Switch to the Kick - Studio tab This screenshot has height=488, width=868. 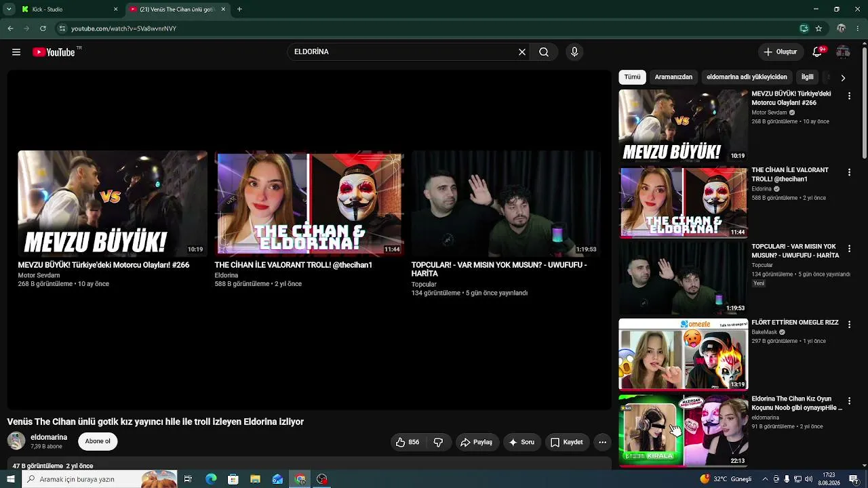tap(70, 9)
